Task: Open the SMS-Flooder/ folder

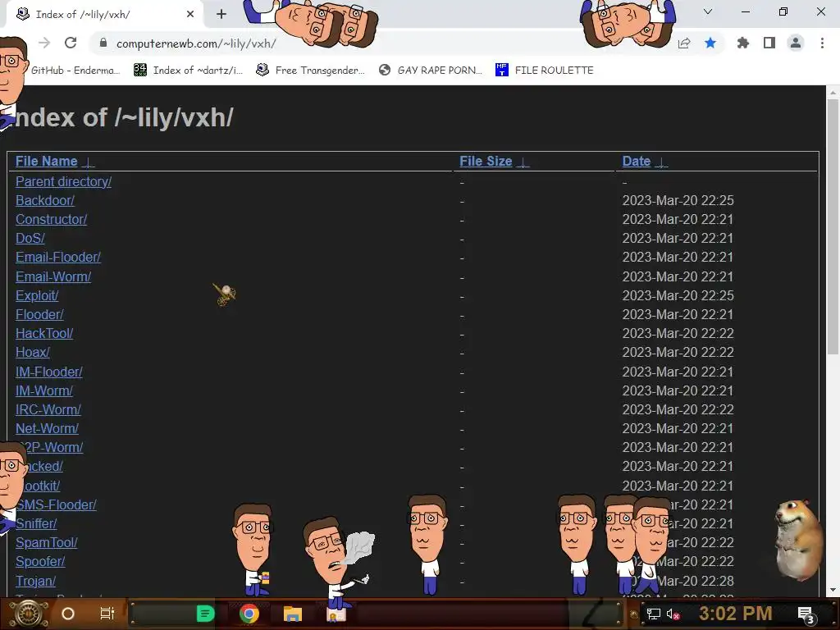Action: point(58,504)
